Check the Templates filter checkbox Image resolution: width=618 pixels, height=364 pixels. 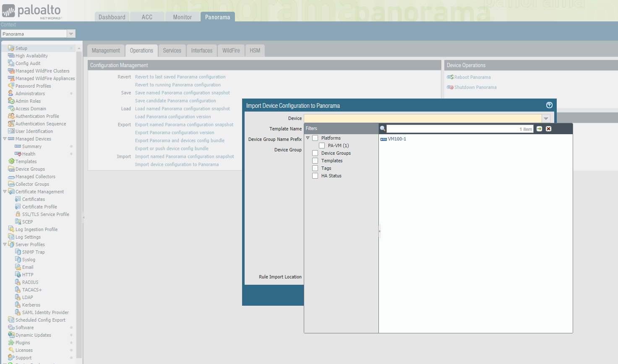pos(315,161)
